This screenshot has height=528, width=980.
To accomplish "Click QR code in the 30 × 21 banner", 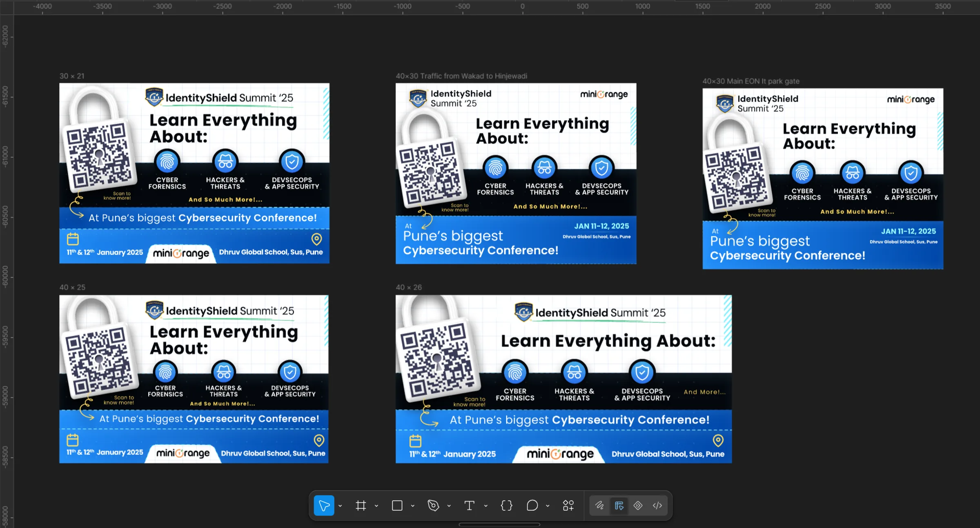I will pyautogui.click(x=99, y=155).
